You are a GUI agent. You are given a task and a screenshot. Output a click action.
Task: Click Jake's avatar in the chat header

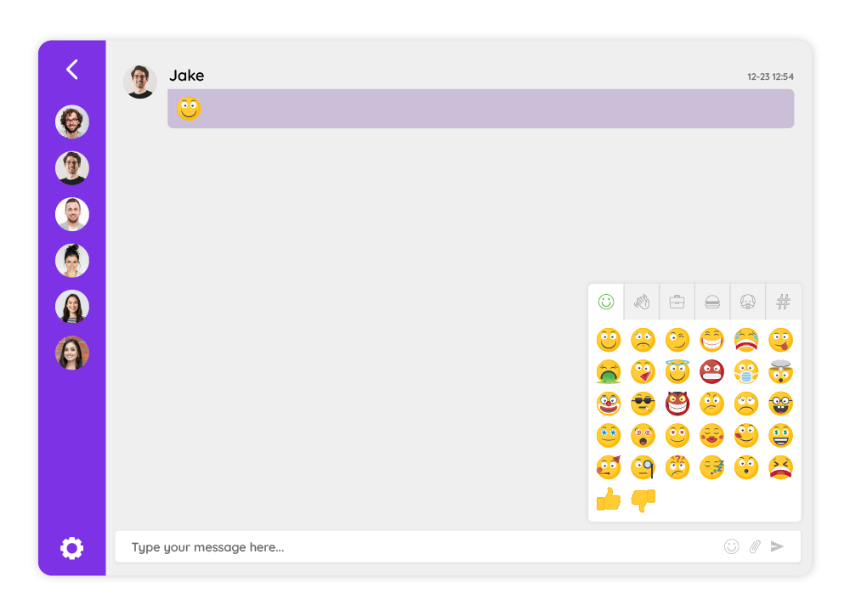coord(140,82)
